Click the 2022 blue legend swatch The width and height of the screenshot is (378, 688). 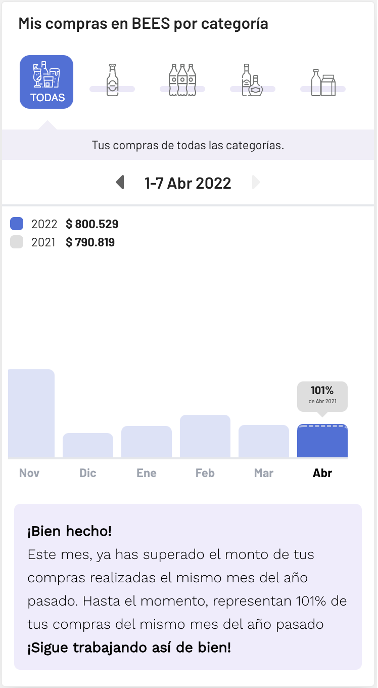16,224
